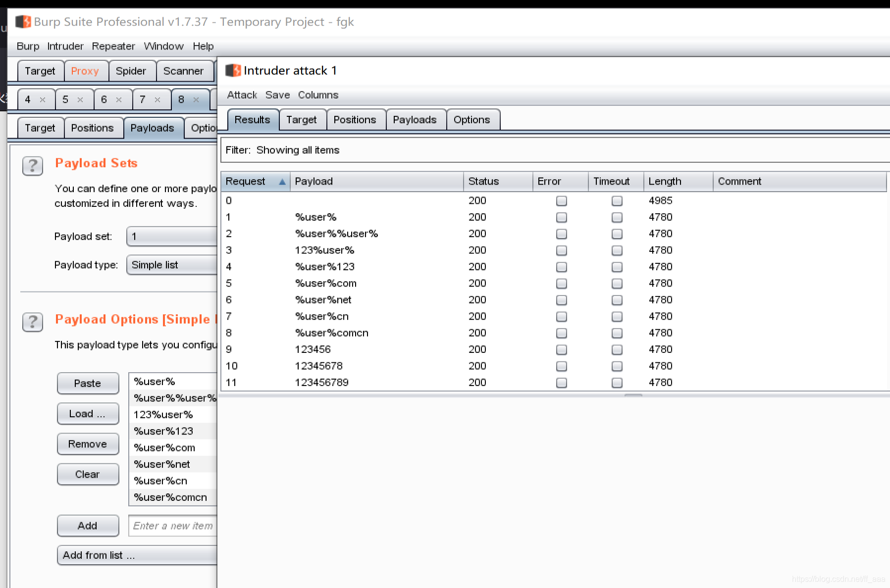Toggle Error checkbox for request 0
The width and height of the screenshot is (890, 588).
coord(561,201)
